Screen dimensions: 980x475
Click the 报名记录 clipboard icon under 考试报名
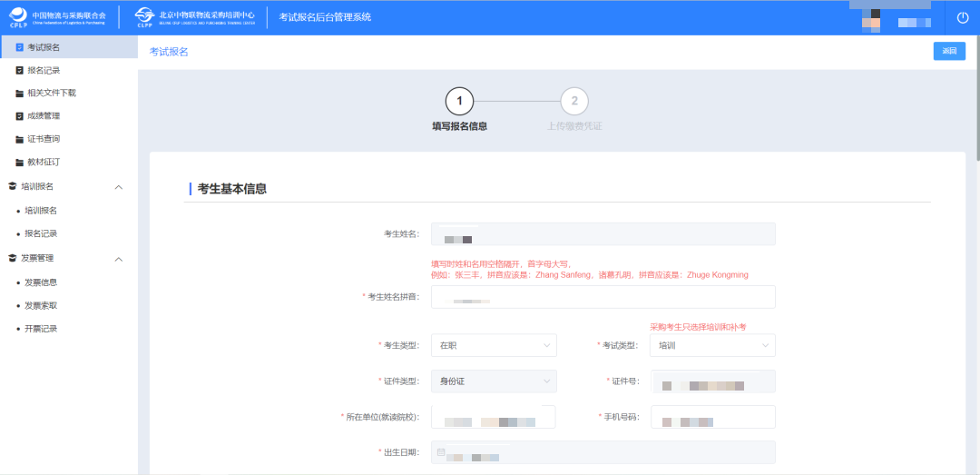pos(19,70)
